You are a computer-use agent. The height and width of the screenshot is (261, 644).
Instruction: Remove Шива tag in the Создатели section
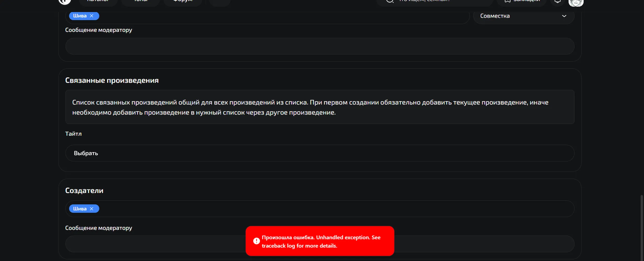pos(91,209)
